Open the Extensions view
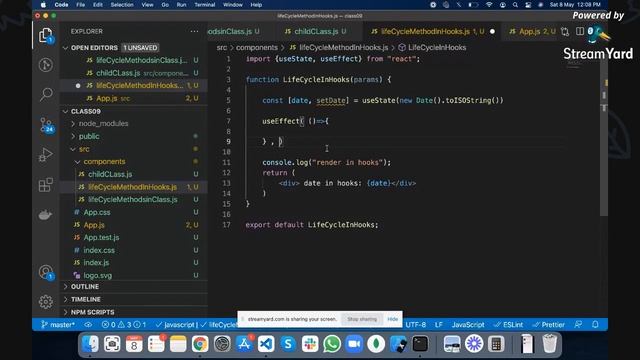Screen dimensions: 640x360 46,185
